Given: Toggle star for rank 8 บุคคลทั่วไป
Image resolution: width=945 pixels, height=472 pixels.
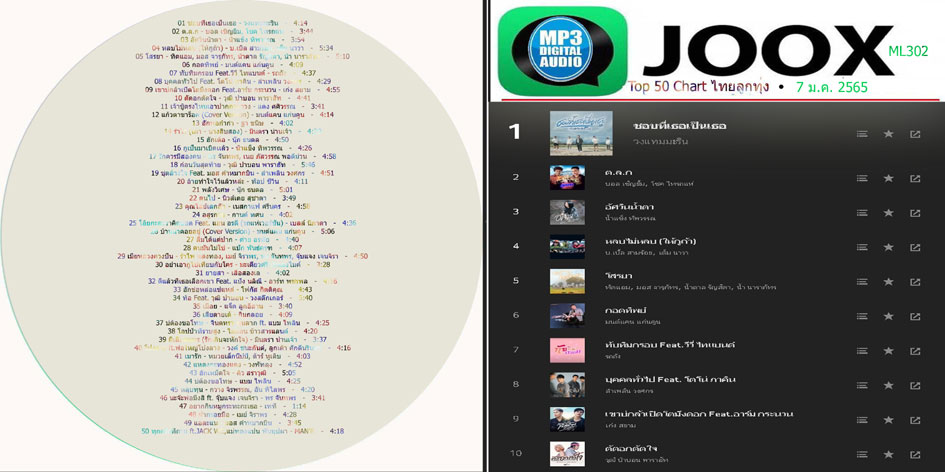Looking at the screenshot, I should coord(888,385).
